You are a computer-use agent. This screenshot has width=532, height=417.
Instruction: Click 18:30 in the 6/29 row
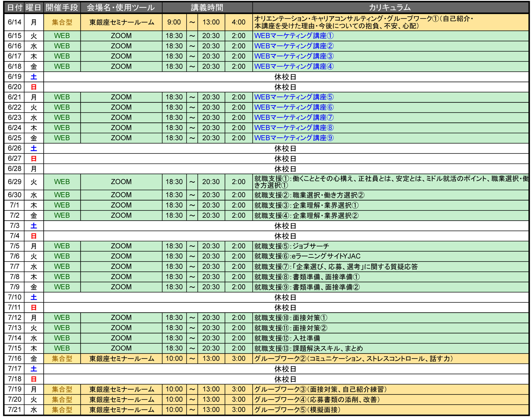tap(174, 182)
